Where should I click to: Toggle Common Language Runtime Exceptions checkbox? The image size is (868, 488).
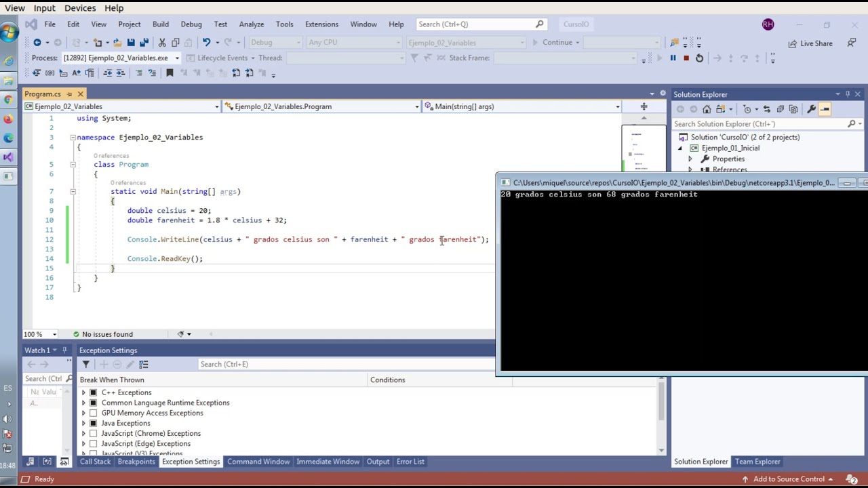(x=94, y=403)
